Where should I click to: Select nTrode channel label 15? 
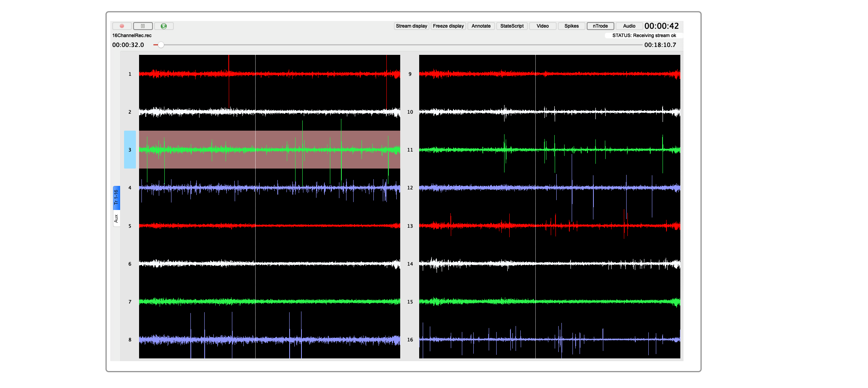click(x=410, y=302)
